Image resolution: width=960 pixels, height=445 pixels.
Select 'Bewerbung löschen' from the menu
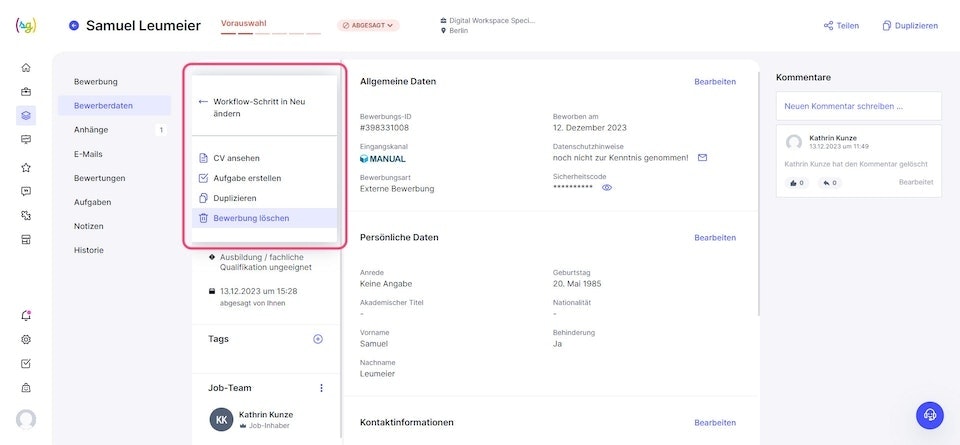click(x=251, y=218)
